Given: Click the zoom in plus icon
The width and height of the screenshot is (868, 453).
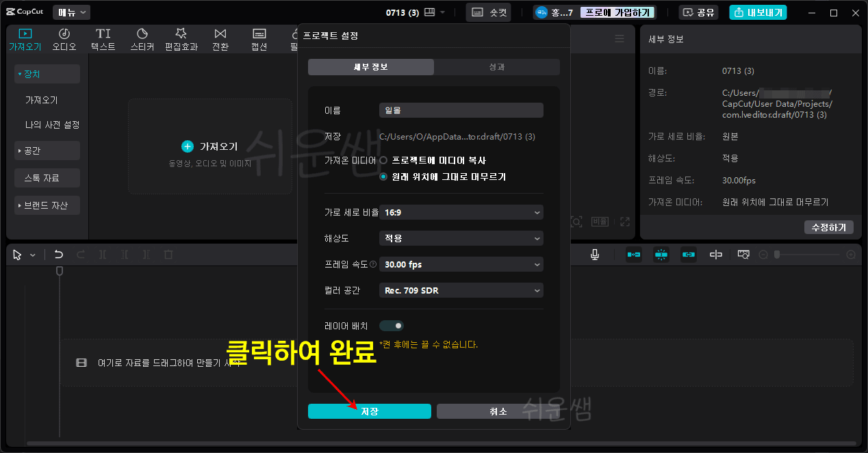Looking at the screenshot, I should (851, 255).
